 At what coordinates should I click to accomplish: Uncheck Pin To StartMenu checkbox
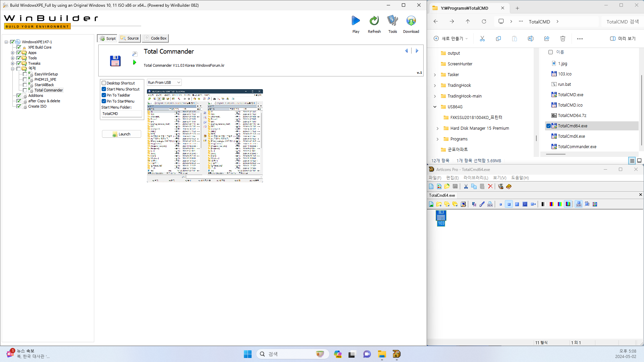click(104, 101)
